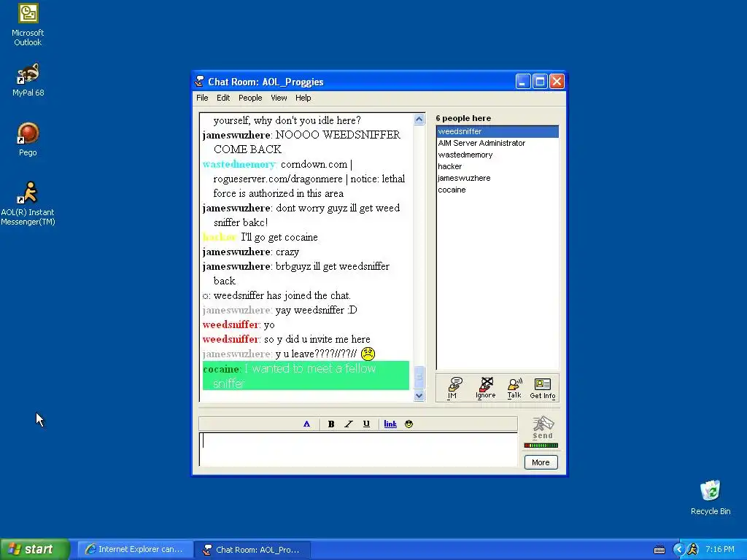The height and width of the screenshot is (560, 747).
Task: Open the Windows start menu
Action: [x=35, y=549]
